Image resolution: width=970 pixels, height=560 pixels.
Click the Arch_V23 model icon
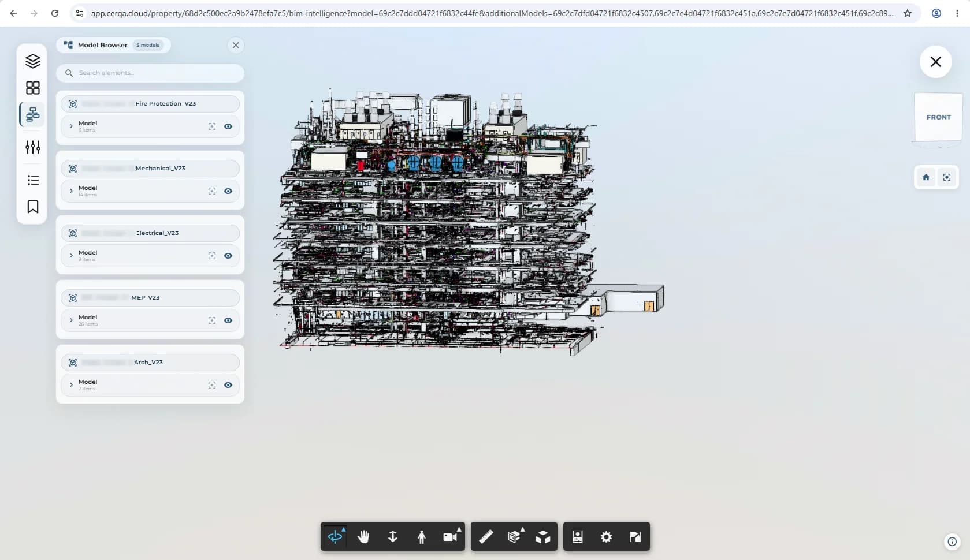click(73, 363)
